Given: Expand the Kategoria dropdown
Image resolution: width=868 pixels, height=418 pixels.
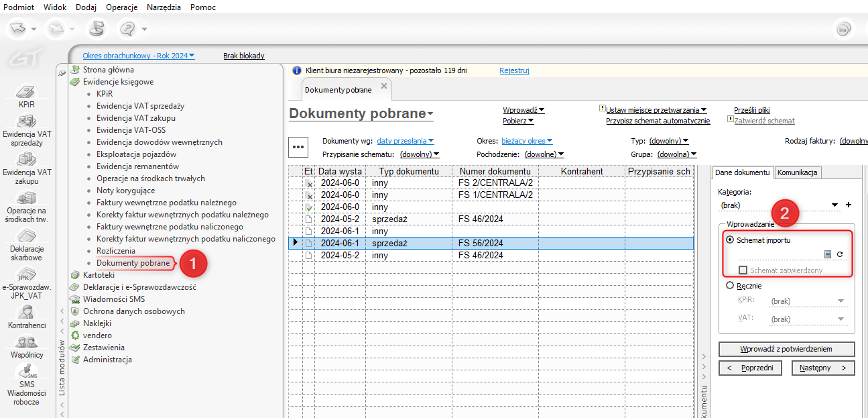Looking at the screenshot, I should (834, 205).
